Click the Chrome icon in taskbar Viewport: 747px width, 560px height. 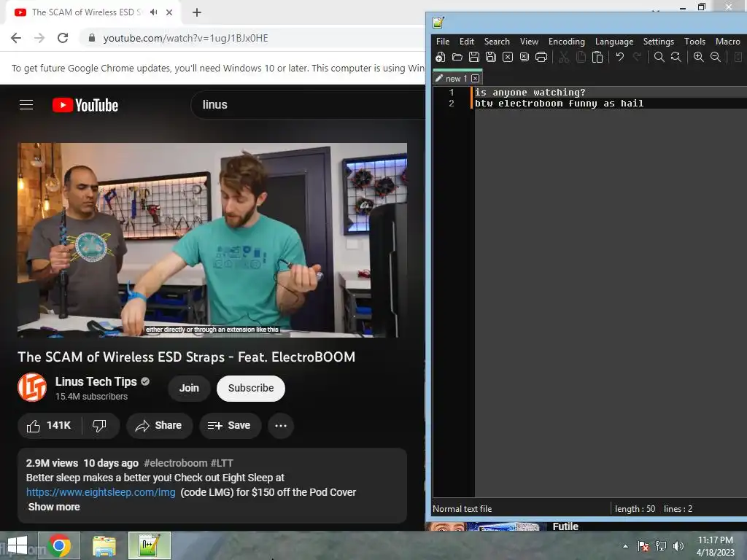(x=59, y=545)
